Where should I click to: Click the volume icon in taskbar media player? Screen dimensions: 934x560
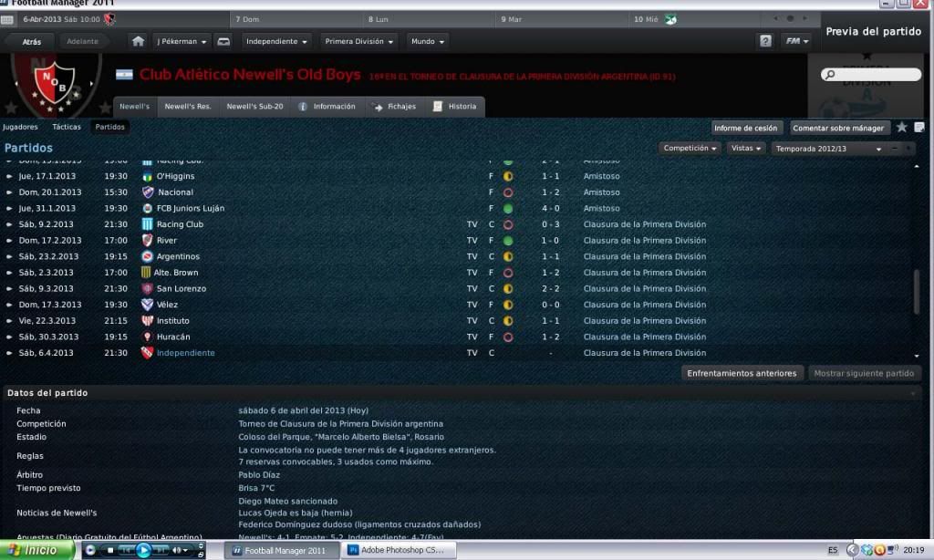(177, 551)
